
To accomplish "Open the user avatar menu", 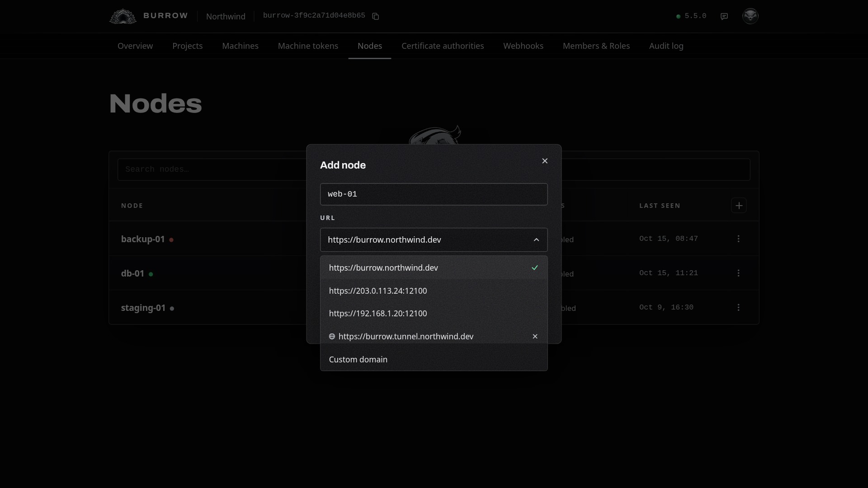I will 750,16.
